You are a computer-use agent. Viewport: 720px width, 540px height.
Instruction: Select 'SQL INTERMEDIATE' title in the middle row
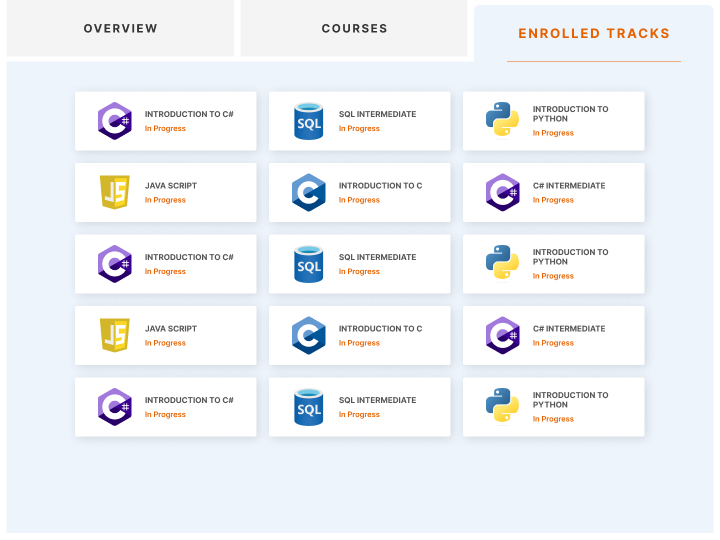[377, 257]
